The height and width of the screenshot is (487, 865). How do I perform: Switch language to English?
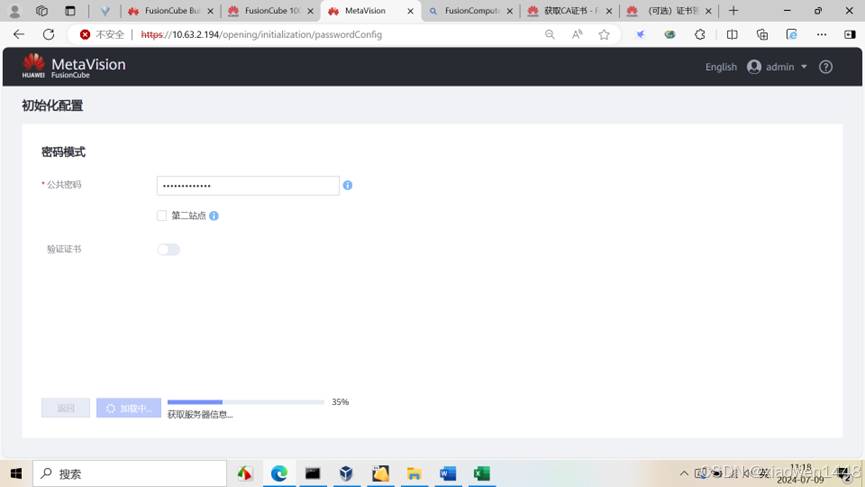[x=720, y=67]
